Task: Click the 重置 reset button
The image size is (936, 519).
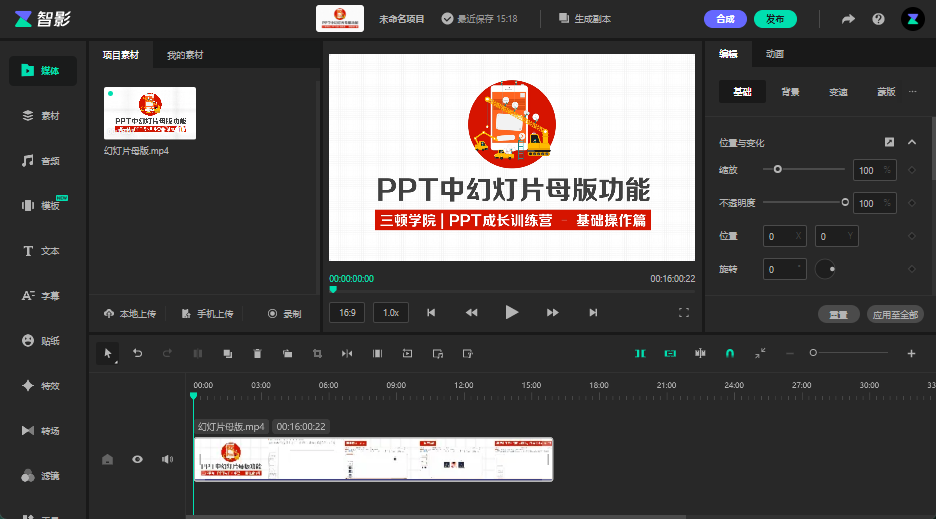Action: coord(838,314)
